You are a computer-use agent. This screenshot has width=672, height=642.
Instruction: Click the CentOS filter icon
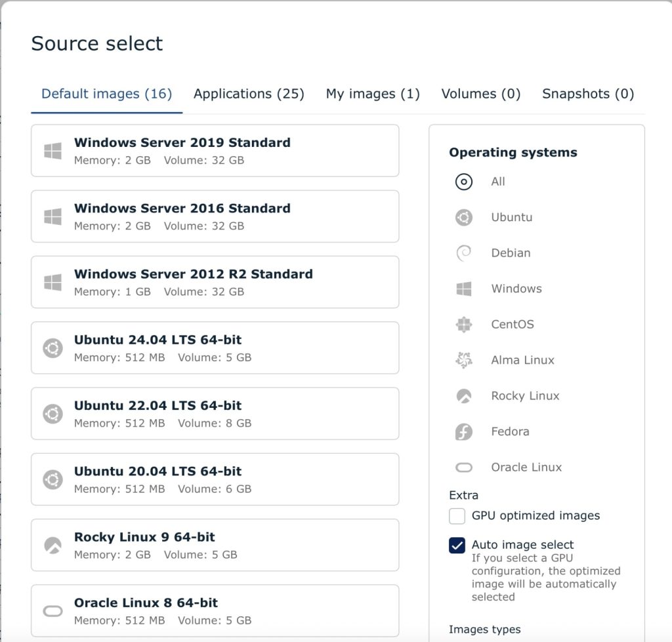[464, 324]
